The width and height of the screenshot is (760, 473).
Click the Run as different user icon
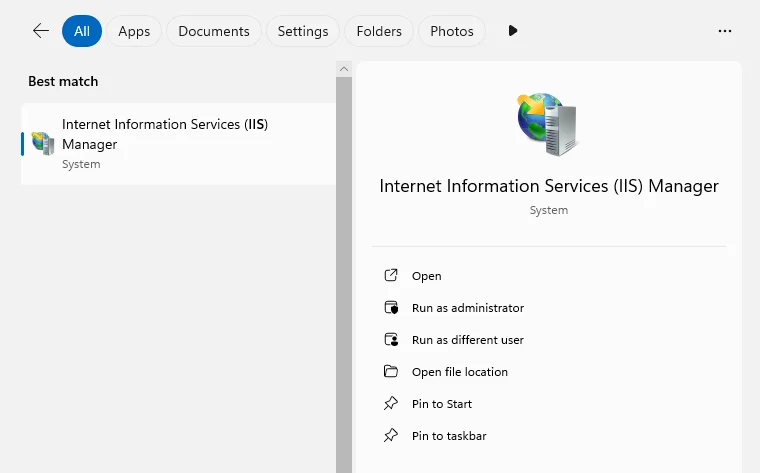(x=391, y=339)
